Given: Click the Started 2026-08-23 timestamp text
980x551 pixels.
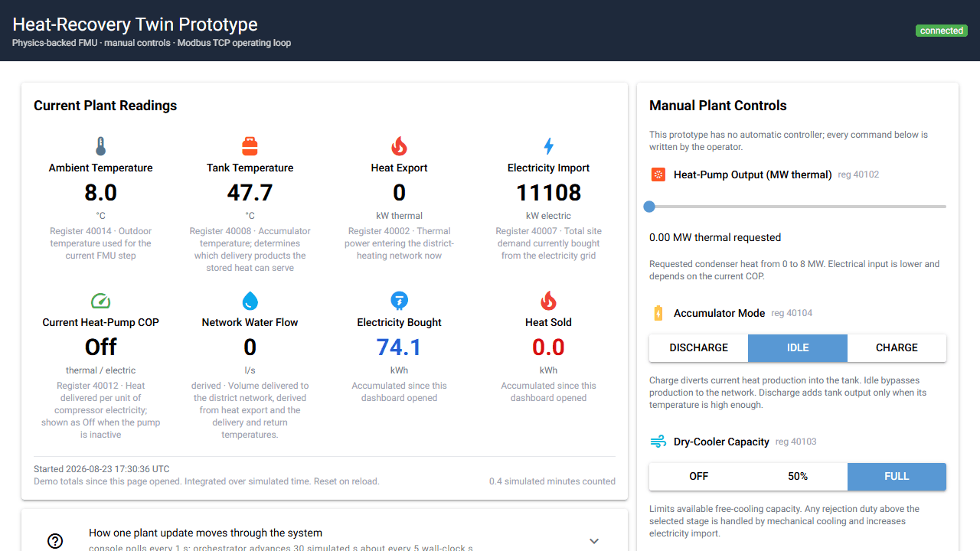Looking at the screenshot, I should click(x=102, y=469).
